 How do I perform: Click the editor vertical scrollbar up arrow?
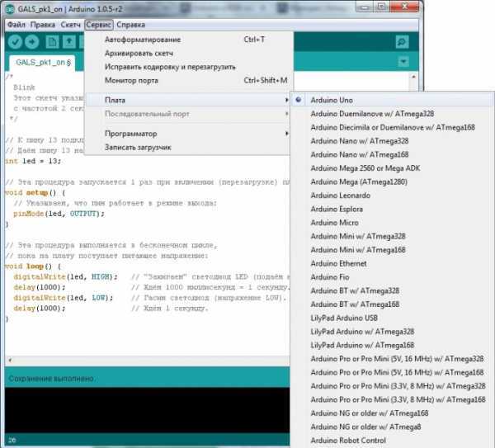click(413, 77)
